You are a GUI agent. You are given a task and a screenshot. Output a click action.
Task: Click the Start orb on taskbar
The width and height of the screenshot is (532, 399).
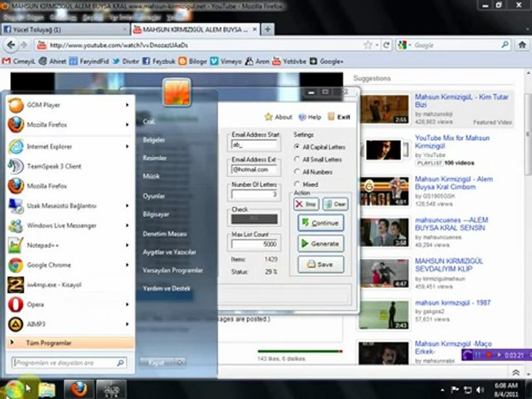[14, 389]
